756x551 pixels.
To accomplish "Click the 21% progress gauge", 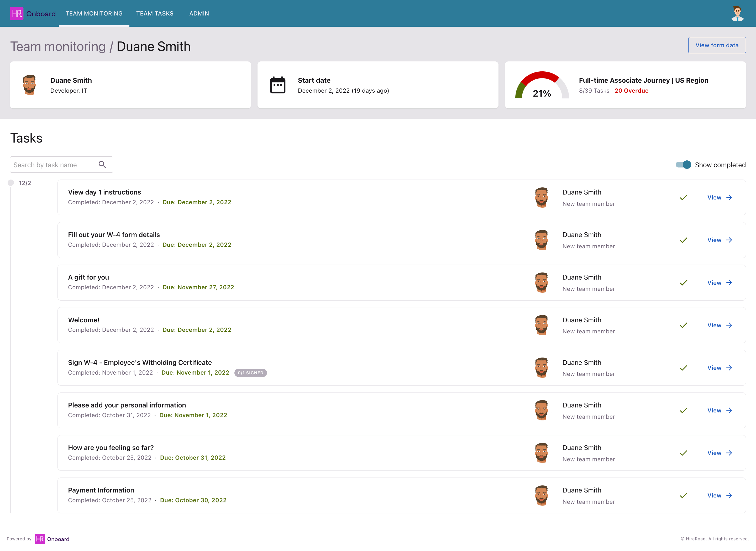I will [x=542, y=86].
